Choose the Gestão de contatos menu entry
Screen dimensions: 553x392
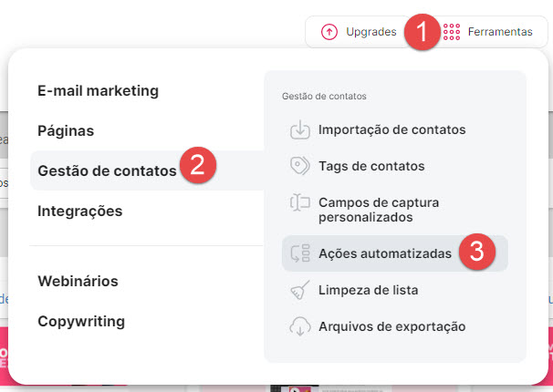click(x=106, y=170)
